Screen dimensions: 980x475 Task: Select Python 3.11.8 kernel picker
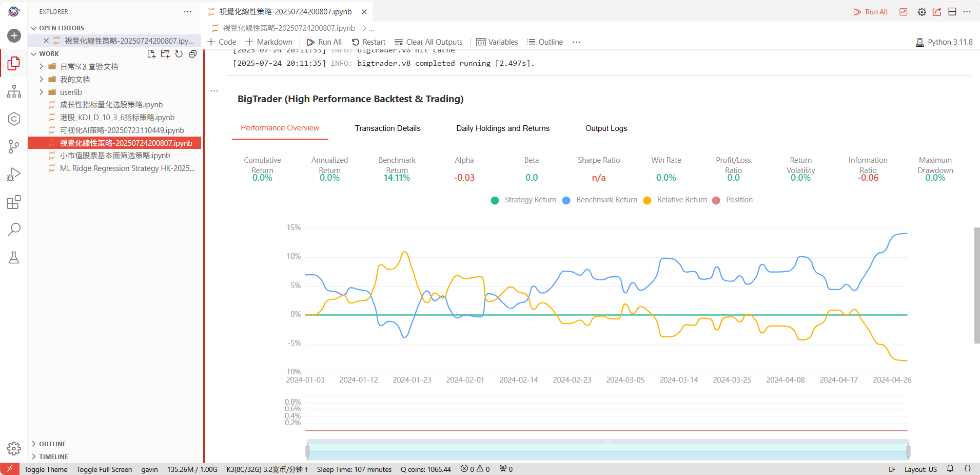pyautogui.click(x=944, y=42)
